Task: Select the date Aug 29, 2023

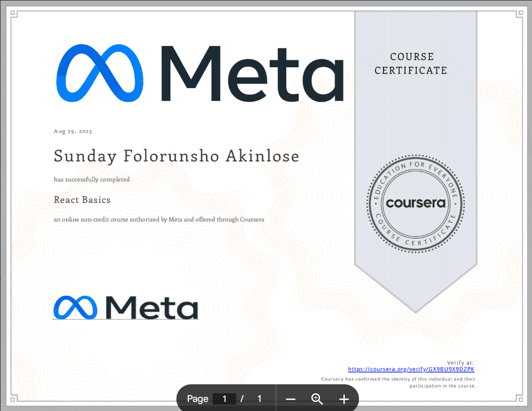Action: (x=73, y=131)
